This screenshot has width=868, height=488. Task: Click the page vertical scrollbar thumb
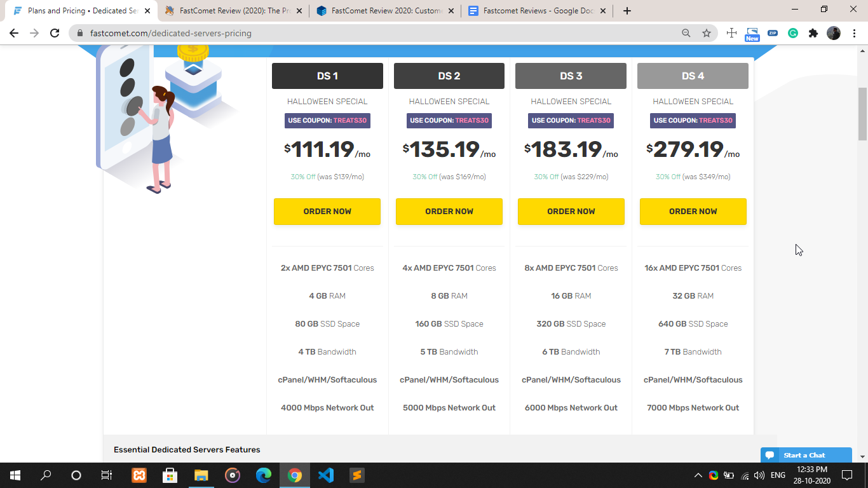862,114
